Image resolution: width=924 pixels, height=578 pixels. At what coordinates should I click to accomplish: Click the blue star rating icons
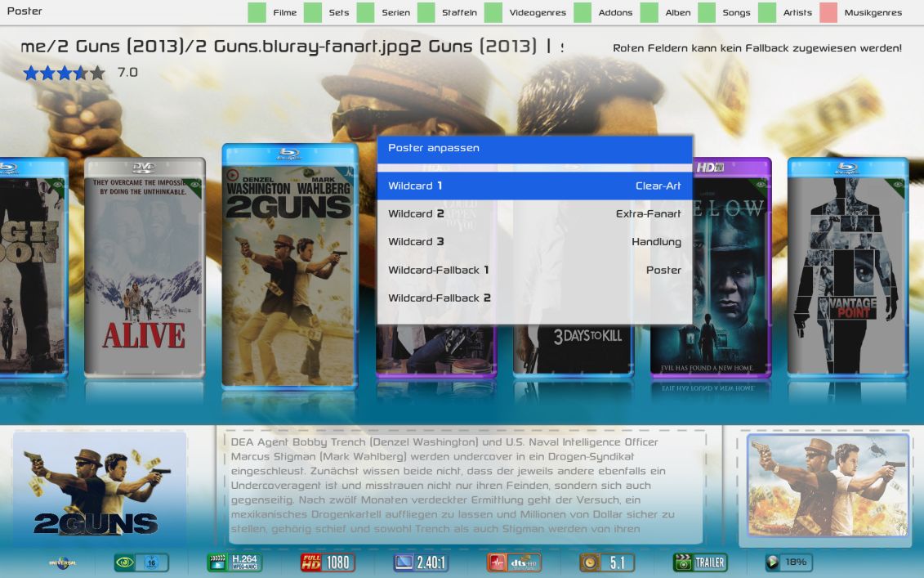(65, 73)
